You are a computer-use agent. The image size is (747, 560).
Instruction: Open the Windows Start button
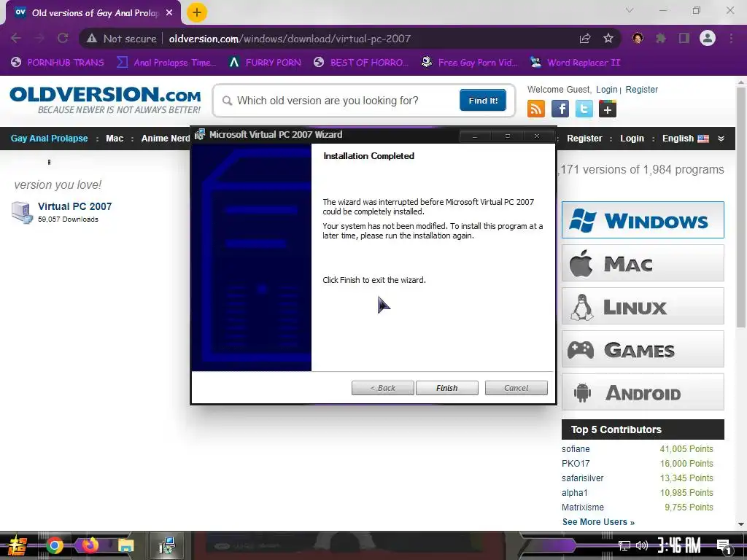point(18,545)
